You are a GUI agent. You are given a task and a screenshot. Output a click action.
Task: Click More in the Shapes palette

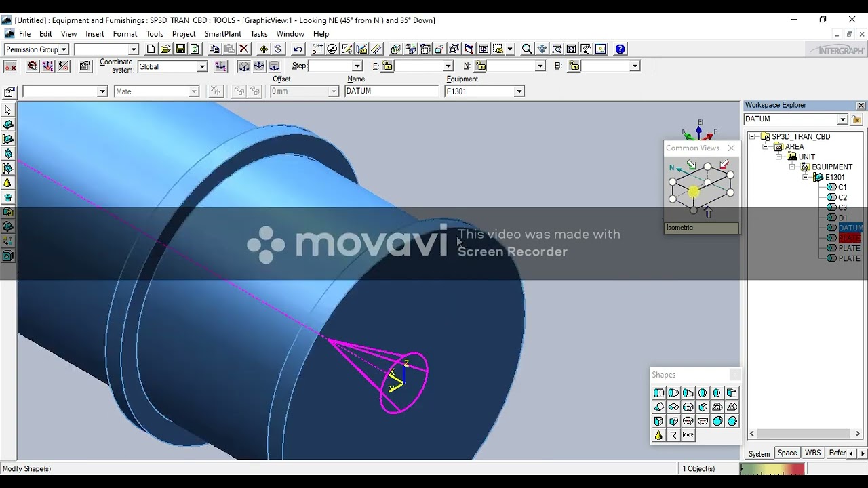(x=688, y=435)
